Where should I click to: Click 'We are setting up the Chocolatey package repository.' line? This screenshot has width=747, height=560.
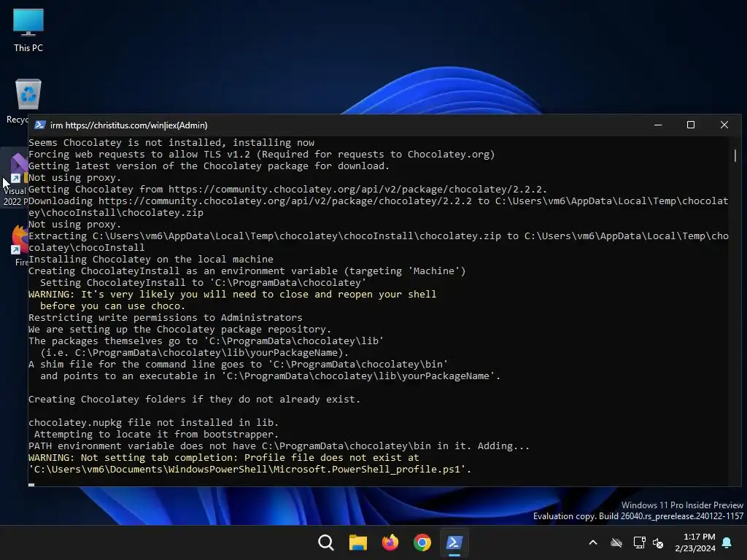pos(179,329)
